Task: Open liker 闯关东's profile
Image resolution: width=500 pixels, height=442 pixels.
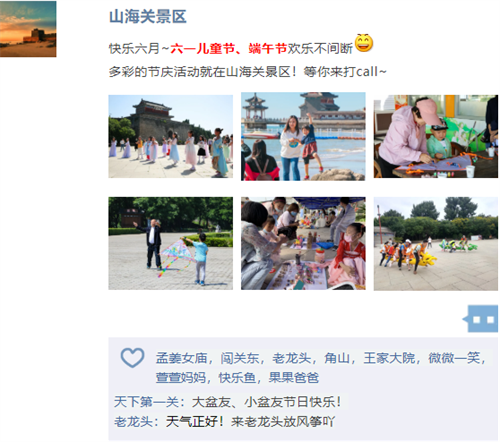Action: pyautogui.click(x=240, y=358)
